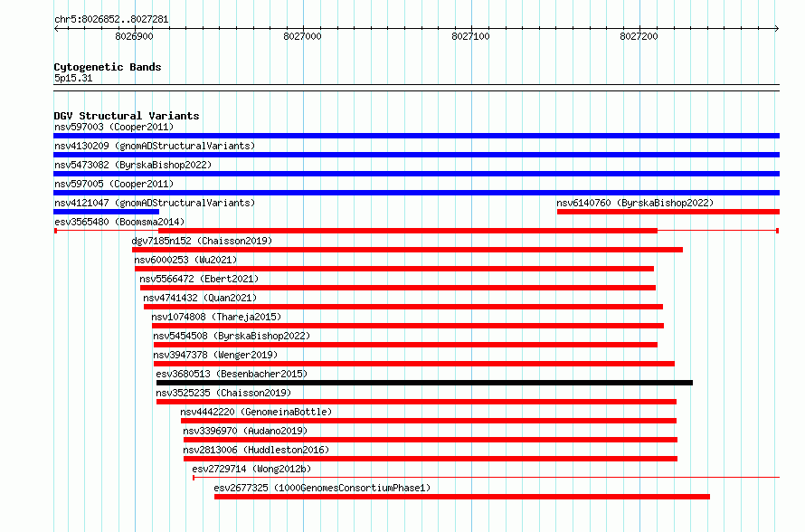The height and width of the screenshot is (532, 805).
Task: Click ruler position 8026900
Action: pos(134,36)
